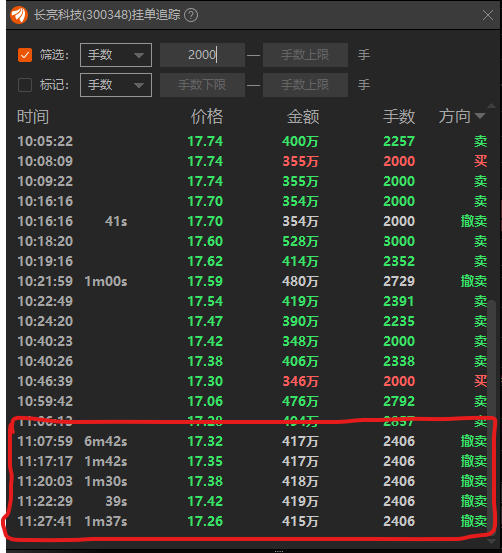Click volume 3000 in the 10:18:20 row
This screenshot has height=553, width=502.
[399, 242]
